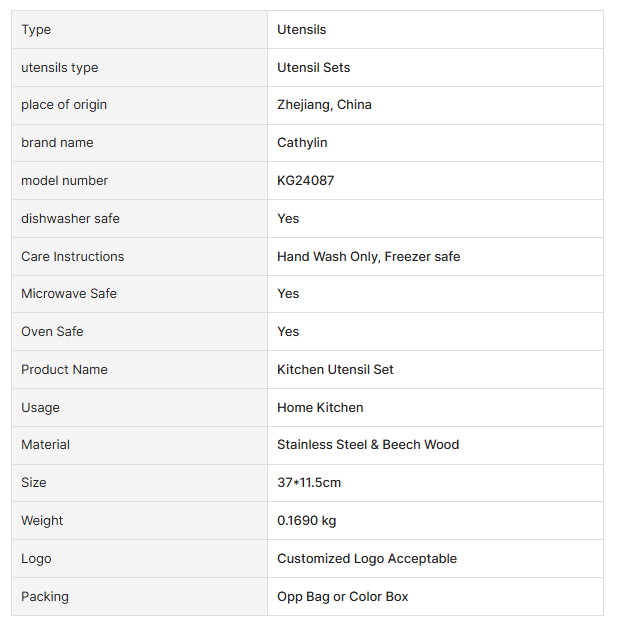This screenshot has height=627, width=618.
Task: Click the "Packing" label cell
Action: pyautogui.click(x=45, y=597)
